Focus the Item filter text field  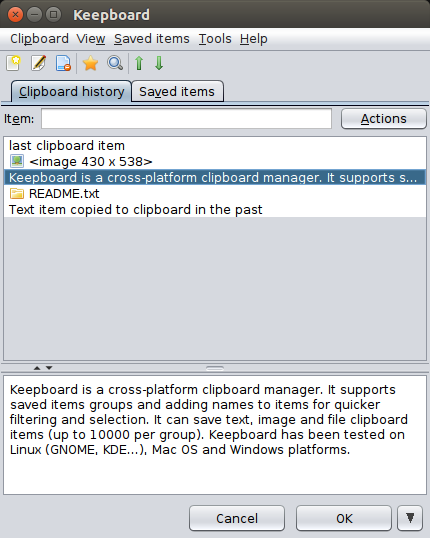186,119
